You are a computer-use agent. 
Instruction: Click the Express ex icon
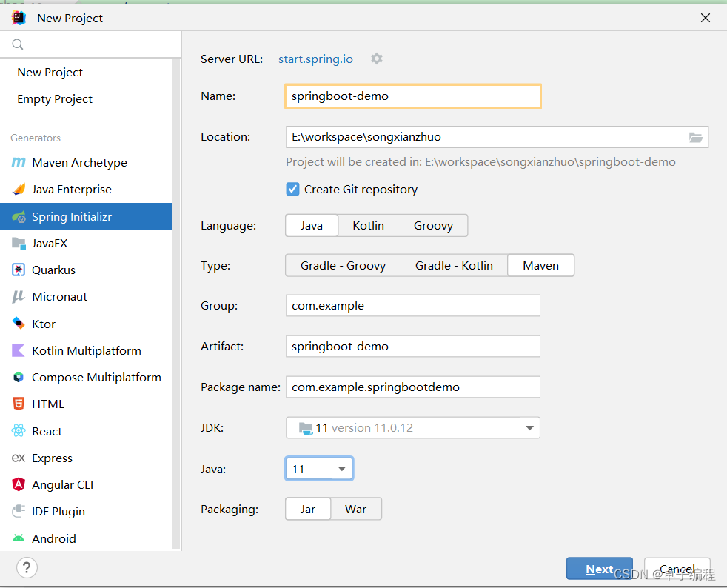pos(19,458)
